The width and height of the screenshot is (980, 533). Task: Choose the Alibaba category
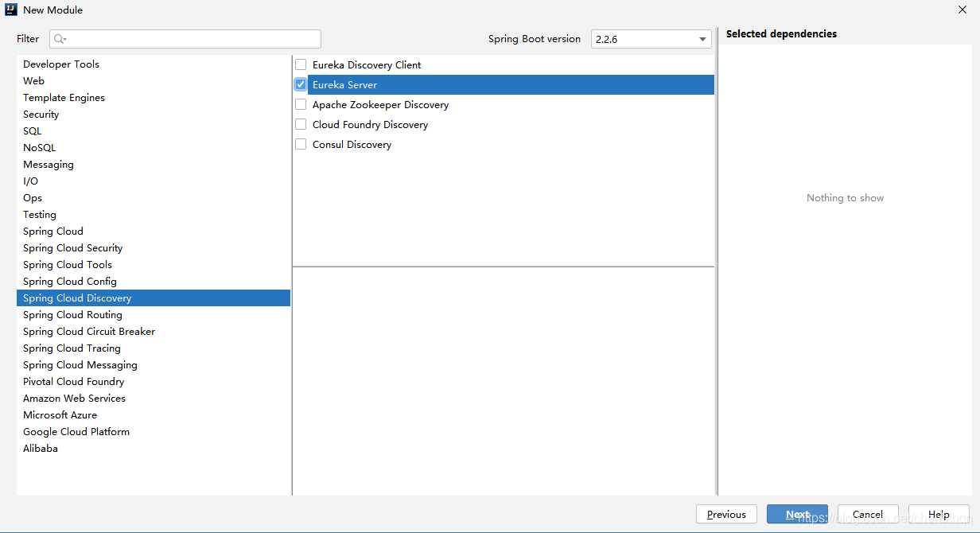pos(154,449)
